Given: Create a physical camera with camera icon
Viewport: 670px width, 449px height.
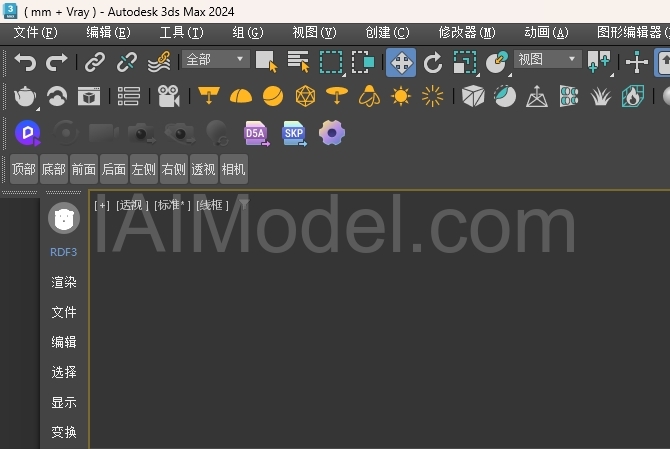Looking at the screenshot, I should coord(169,96).
